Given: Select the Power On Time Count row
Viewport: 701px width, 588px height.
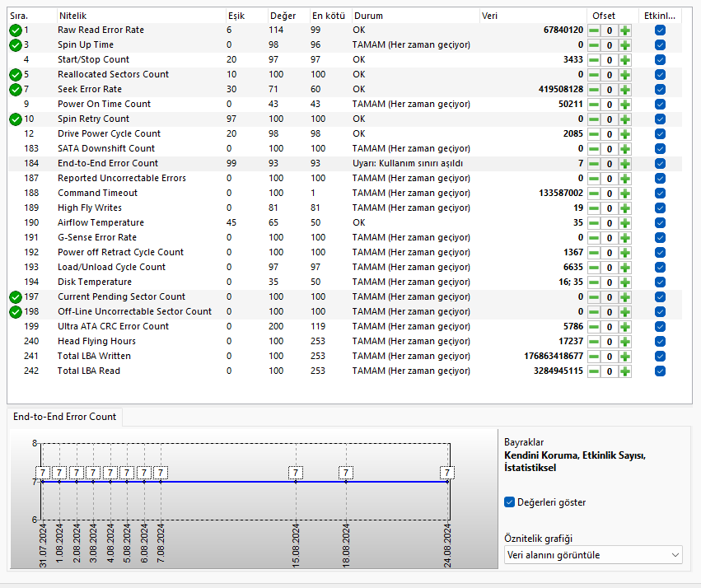Looking at the screenshot, I should 345,104.
